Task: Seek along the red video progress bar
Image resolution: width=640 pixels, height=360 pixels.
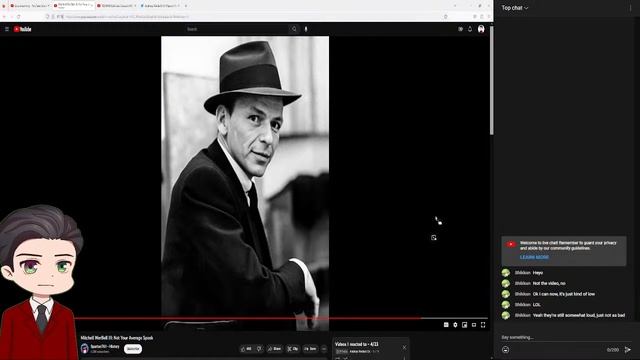Action: pyautogui.click(x=282, y=318)
